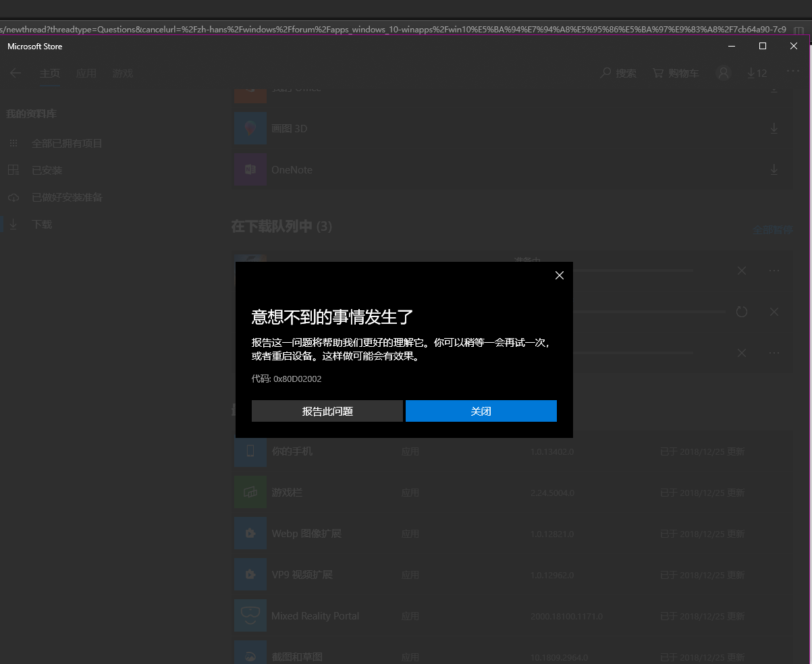Cancel the queue item beside the retry icon

click(774, 312)
